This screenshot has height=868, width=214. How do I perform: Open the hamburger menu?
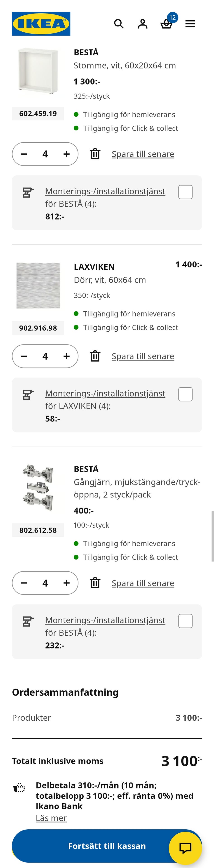click(190, 24)
